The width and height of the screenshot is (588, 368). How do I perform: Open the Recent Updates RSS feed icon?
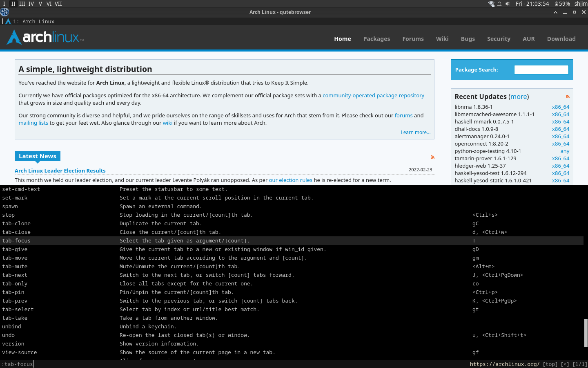click(568, 97)
